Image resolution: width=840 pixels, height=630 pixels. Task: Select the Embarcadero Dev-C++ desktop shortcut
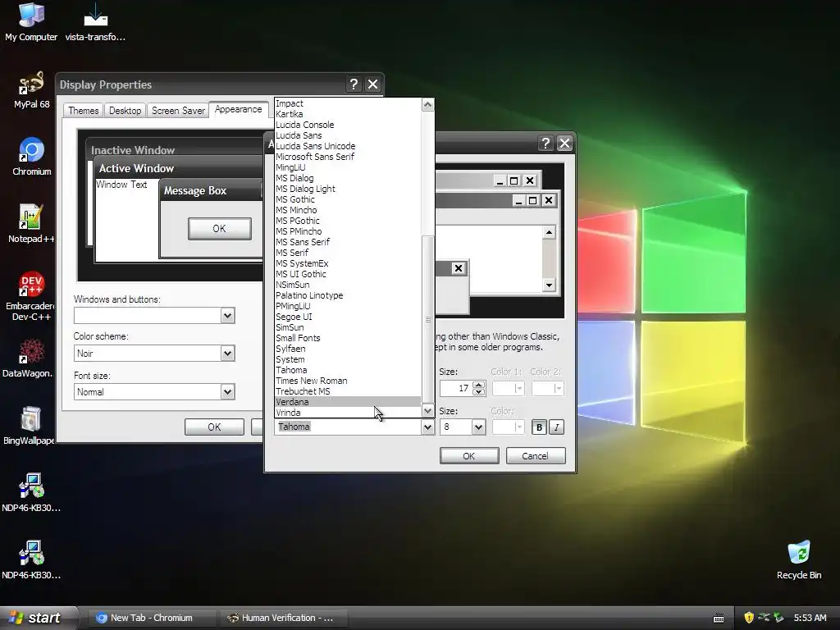click(x=30, y=295)
